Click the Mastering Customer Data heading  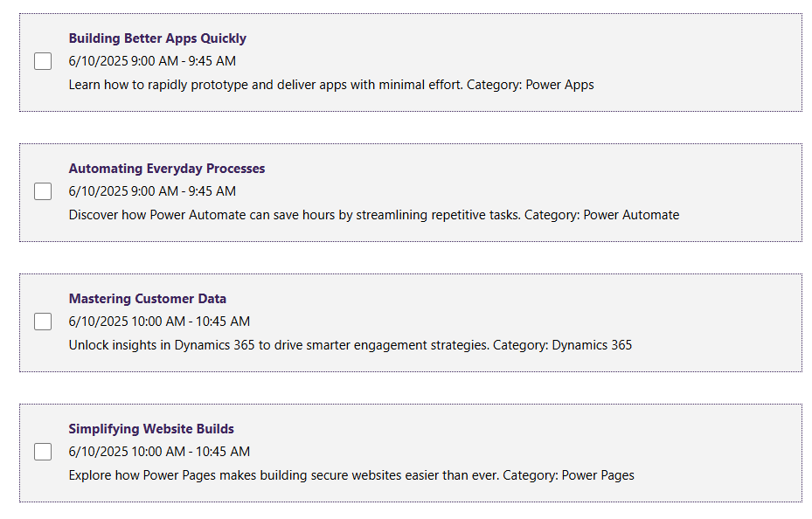pos(148,299)
